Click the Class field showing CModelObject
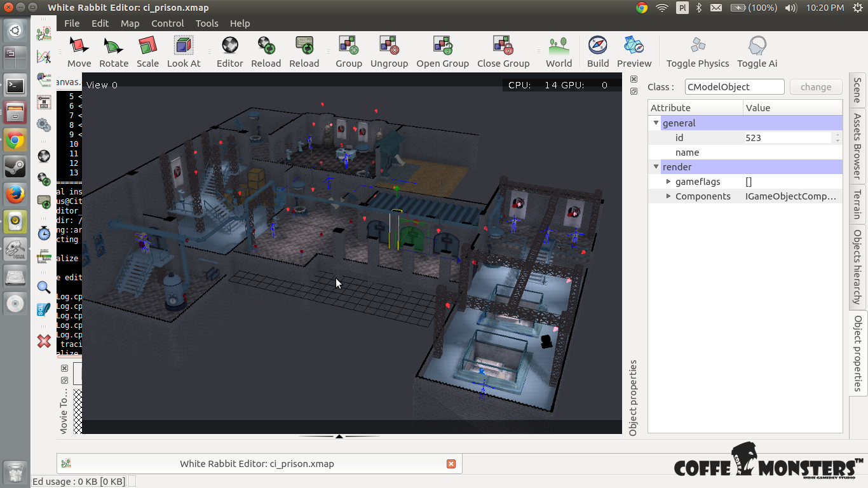Image resolution: width=868 pixels, height=488 pixels. click(735, 87)
